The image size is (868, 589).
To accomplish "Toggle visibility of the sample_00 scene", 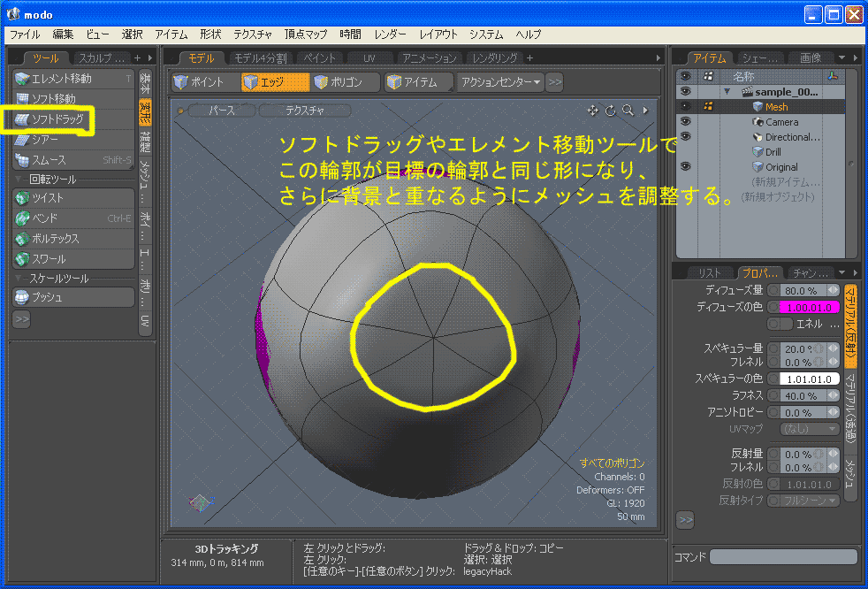I will 686,91.
